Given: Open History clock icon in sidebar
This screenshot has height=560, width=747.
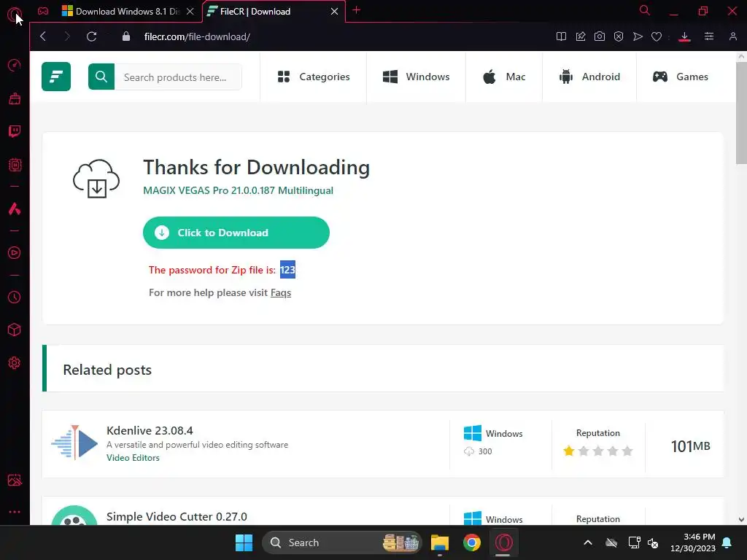Looking at the screenshot, I should click(15, 297).
